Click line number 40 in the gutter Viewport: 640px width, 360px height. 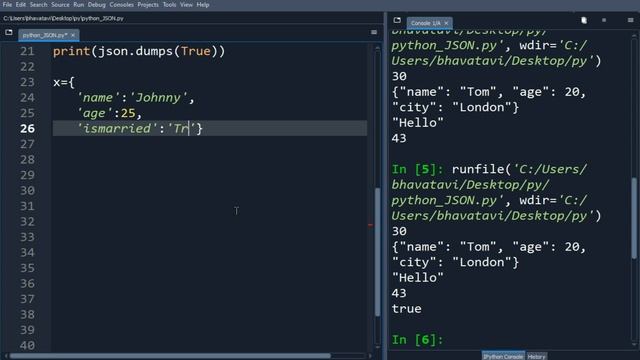point(27,345)
